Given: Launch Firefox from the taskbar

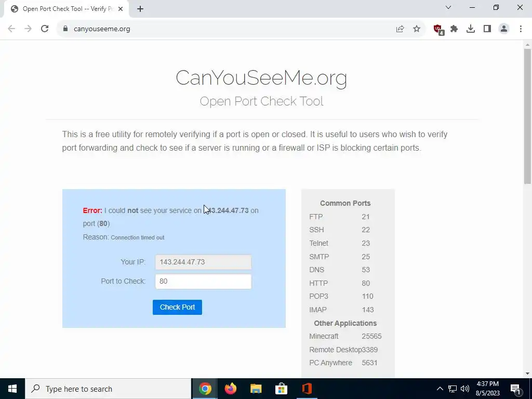Looking at the screenshot, I should tap(231, 389).
